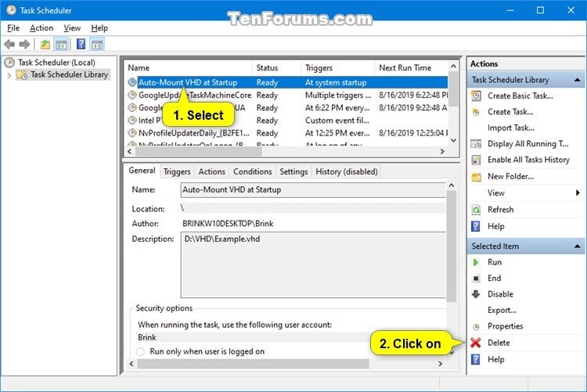Switch to the Settings tab

click(x=293, y=172)
